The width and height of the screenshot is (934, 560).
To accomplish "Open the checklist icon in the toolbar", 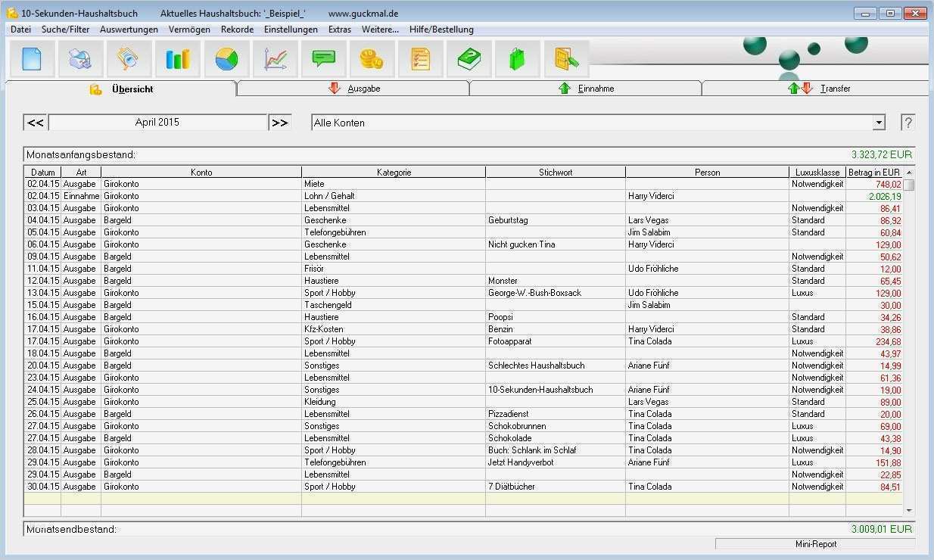I will click(420, 58).
